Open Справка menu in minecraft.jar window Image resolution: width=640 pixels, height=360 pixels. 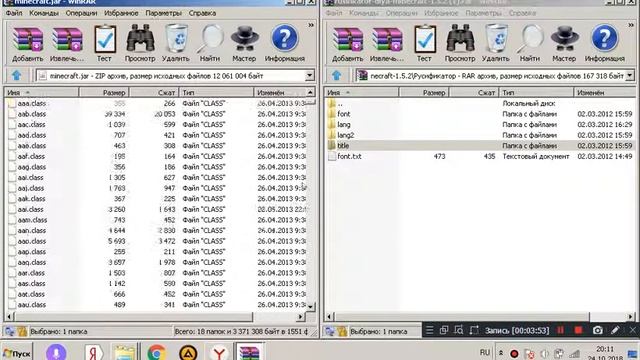(x=202, y=13)
